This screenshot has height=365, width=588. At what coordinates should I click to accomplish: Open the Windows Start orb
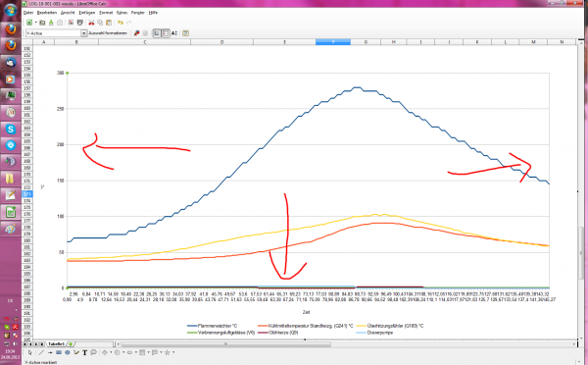11,10
